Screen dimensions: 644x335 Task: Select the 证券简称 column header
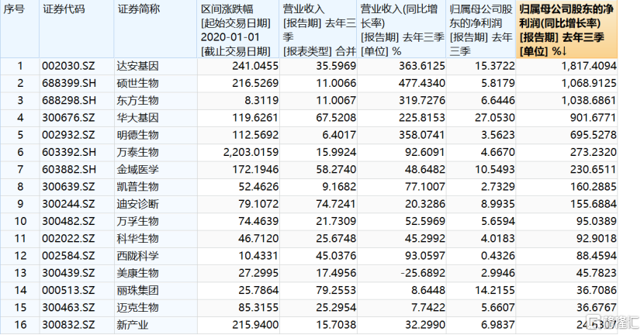pyautogui.click(x=156, y=29)
